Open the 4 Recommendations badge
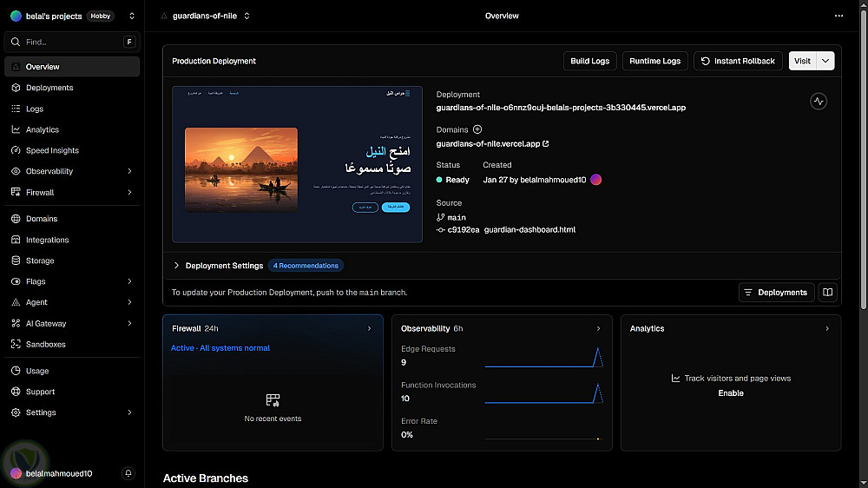868x488 pixels. pos(306,266)
